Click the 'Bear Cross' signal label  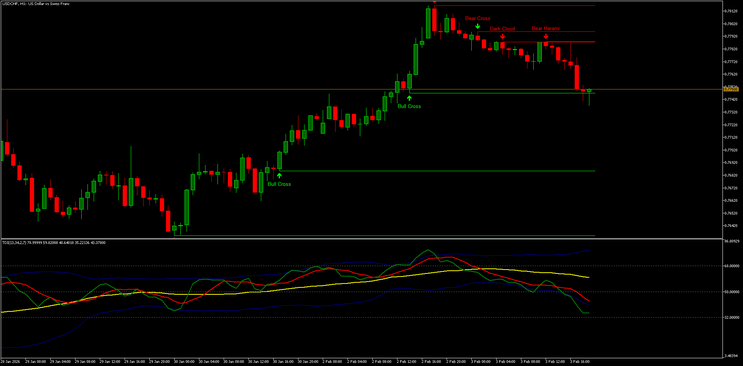click(477, 18)
